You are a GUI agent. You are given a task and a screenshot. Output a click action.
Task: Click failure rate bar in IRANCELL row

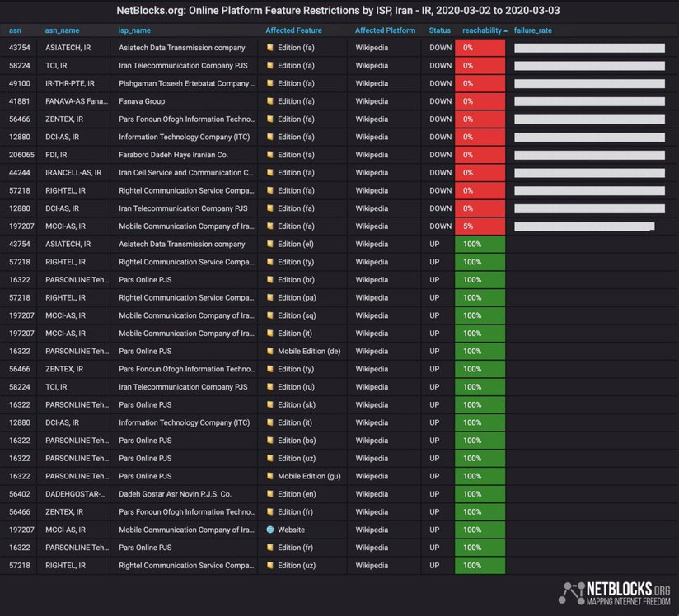point(589,173)
